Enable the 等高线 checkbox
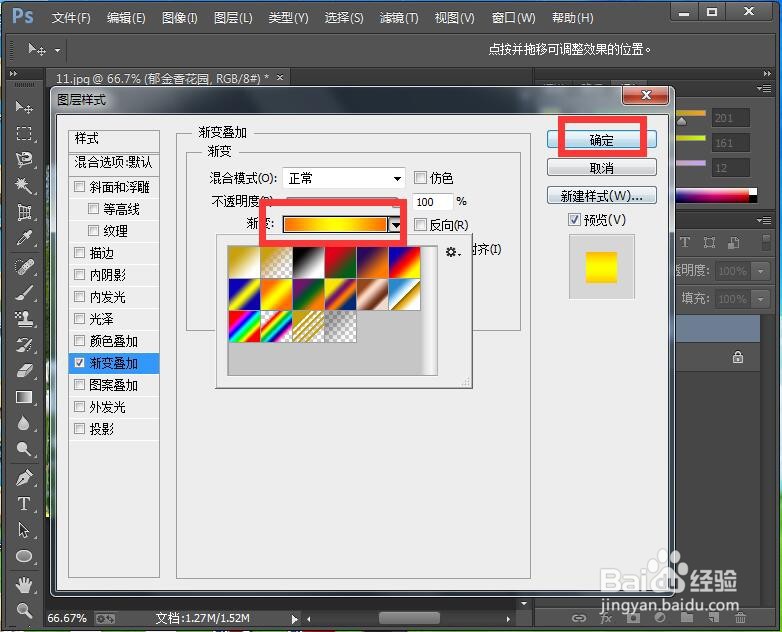This screenshot has width=782, height=632. tap(93, 209)
